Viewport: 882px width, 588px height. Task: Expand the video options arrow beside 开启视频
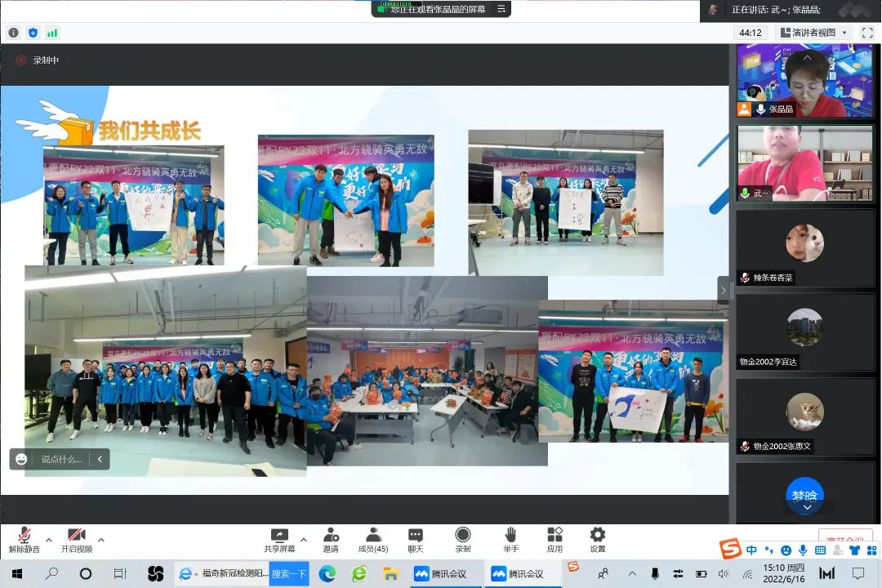click(x=101, y=540)
